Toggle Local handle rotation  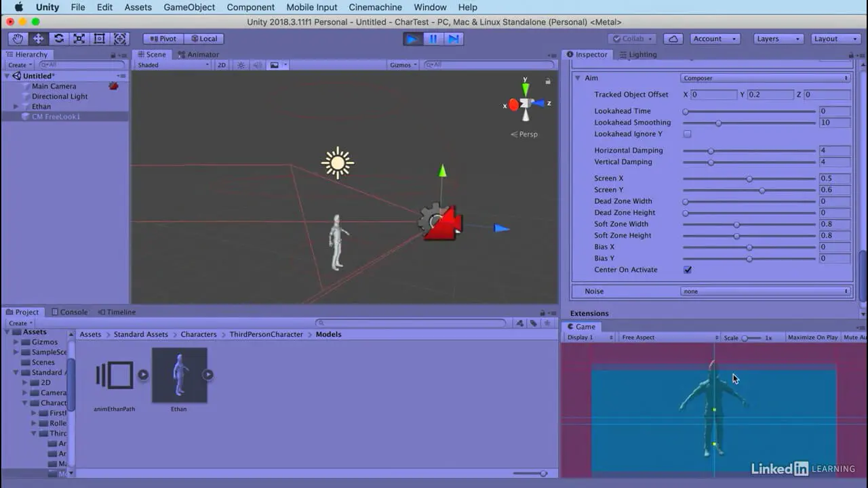(204, 39)
